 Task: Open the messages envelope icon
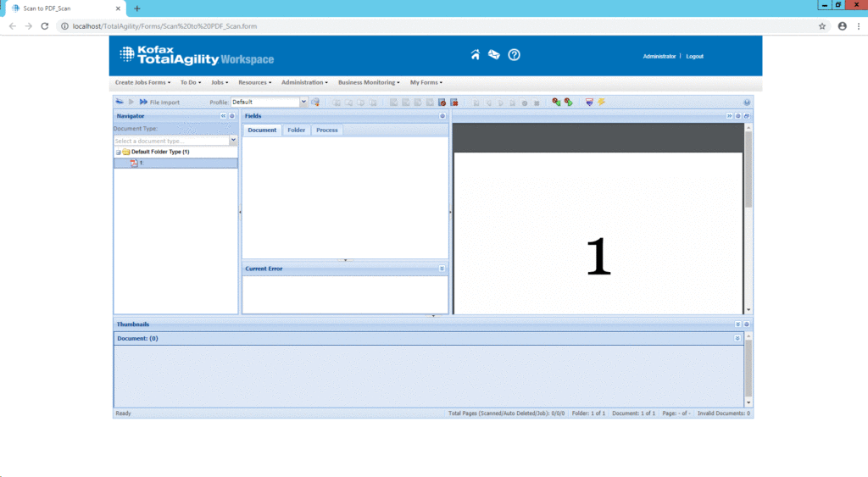click(494, 55)
